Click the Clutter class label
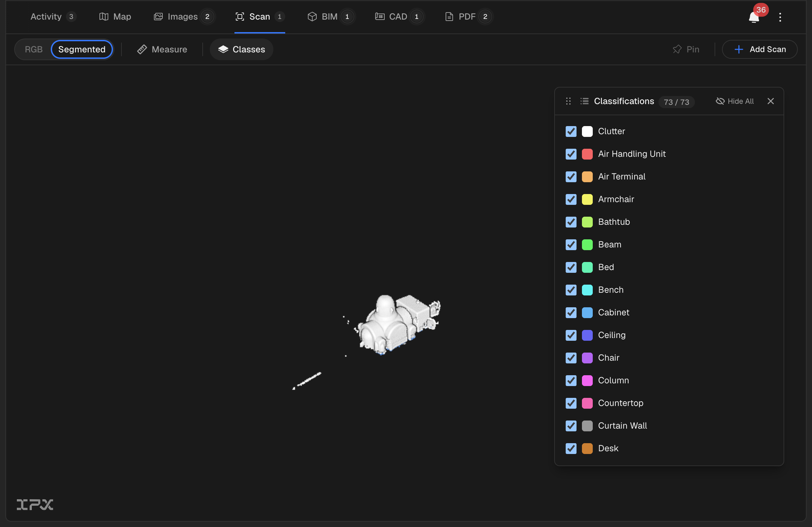This screenshot has width=812, height=527. tap(611, 131)
